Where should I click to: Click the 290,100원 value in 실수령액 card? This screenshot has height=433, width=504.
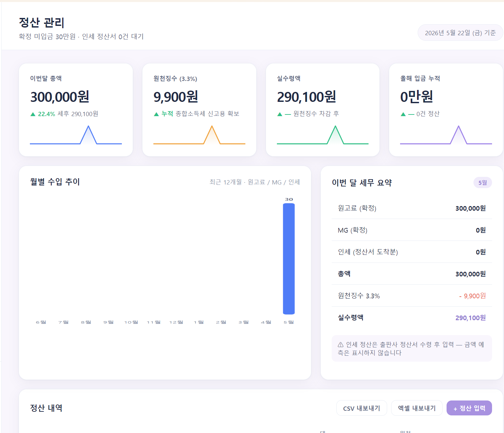(x=306, y=97)
